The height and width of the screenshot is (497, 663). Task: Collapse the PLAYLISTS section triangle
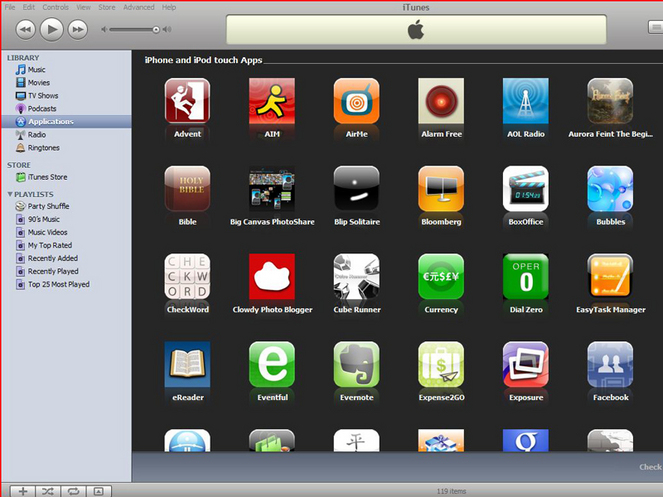click(x=10, y=194)
